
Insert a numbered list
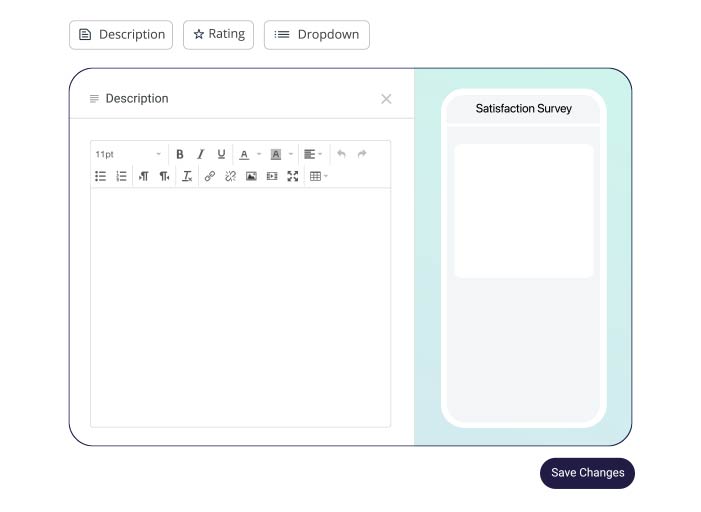(x=121, y=176)
